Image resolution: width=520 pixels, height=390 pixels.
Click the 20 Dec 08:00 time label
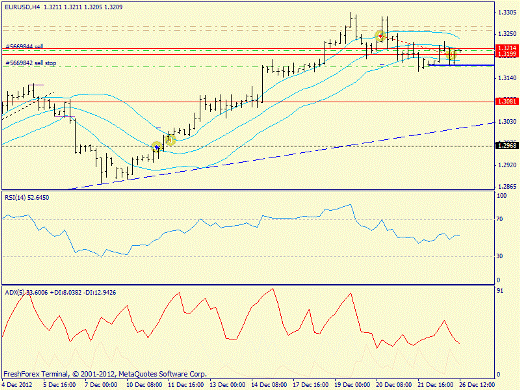point(394,385)
